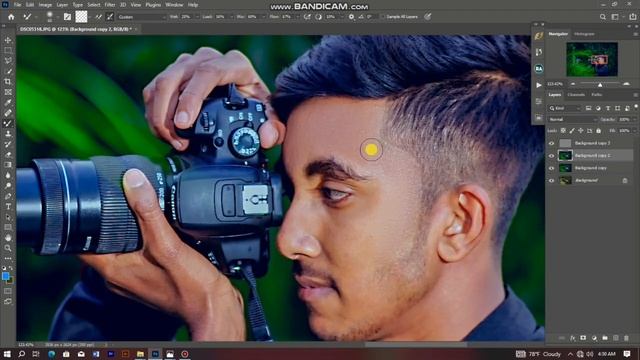
Task: Click the blue foreground color swatch
Action: (5, 276)
